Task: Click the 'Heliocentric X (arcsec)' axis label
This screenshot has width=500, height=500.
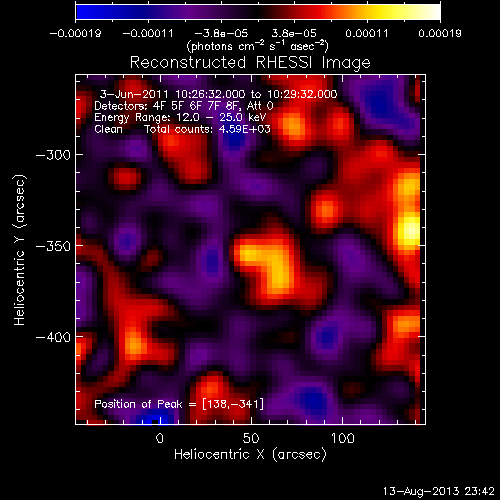Action: [250, 454]
